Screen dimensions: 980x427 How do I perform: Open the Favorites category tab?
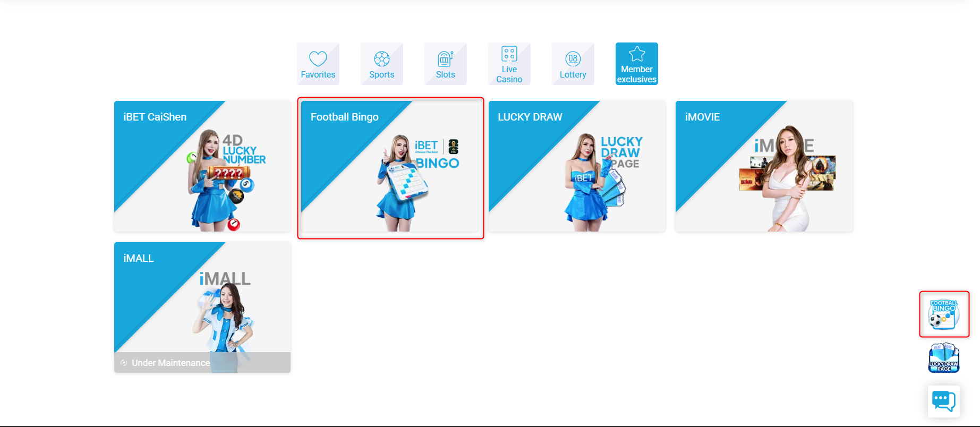(x=318, y=64)
